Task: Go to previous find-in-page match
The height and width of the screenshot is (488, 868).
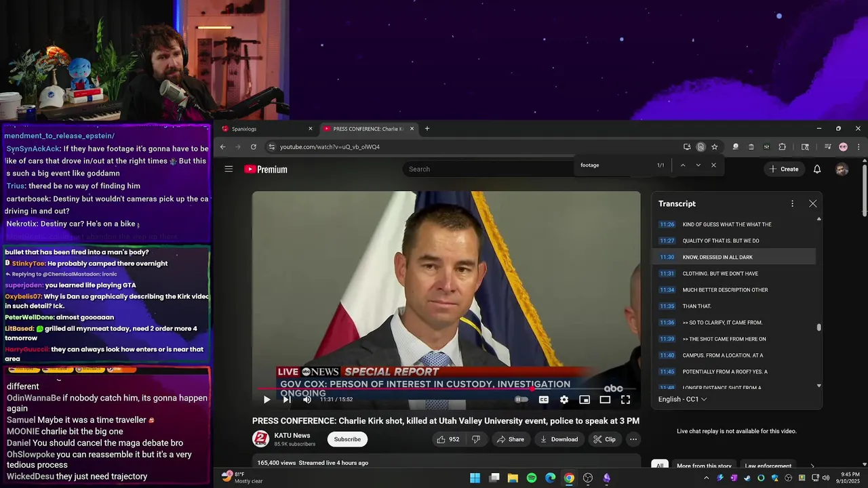Action: [683, 165]
